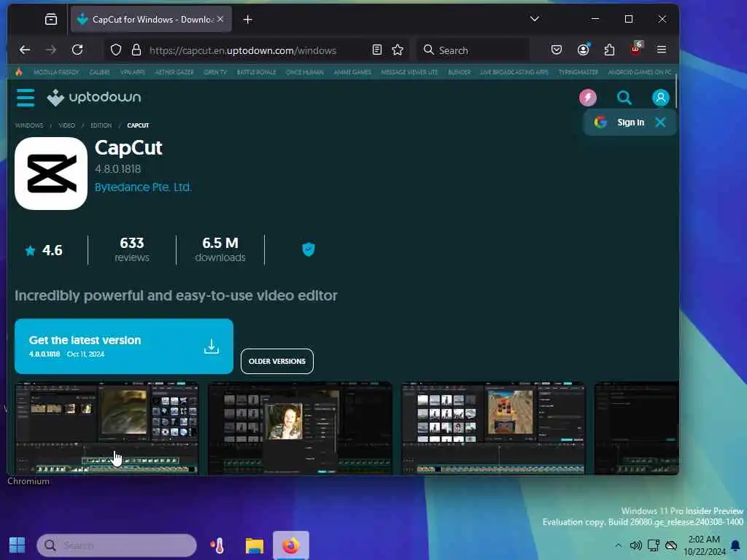Select the CapCut for Windows tab

(152, 20)
